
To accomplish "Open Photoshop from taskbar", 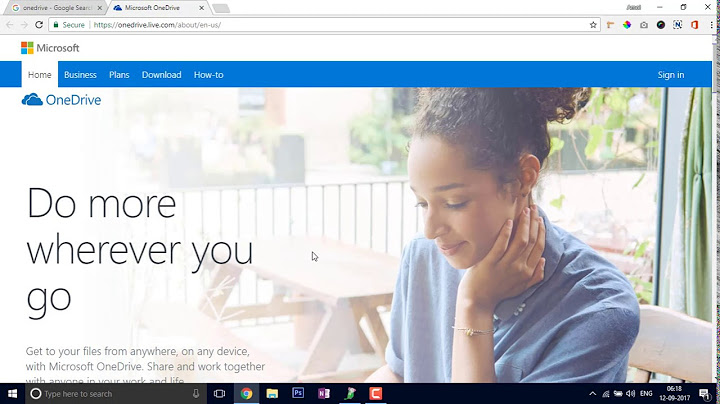I will 298,393.
